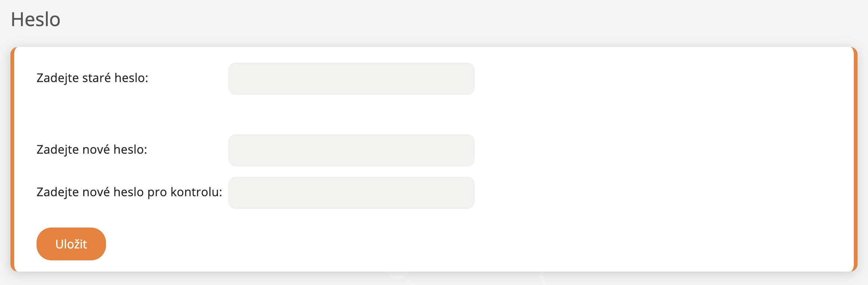The width and height of the screenshot is (868, 285).
Task: Place cursor in the staré heslo field
Action: [x=351, y=79]
